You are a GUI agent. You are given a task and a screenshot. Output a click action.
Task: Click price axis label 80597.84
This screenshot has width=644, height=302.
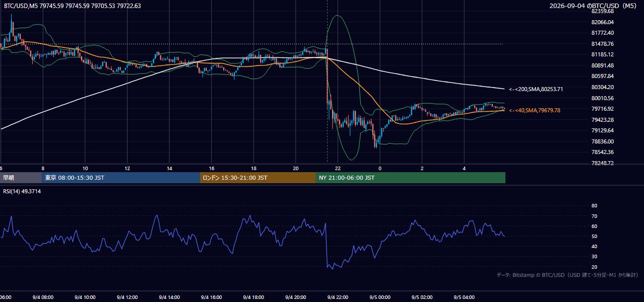coord(602,76)
